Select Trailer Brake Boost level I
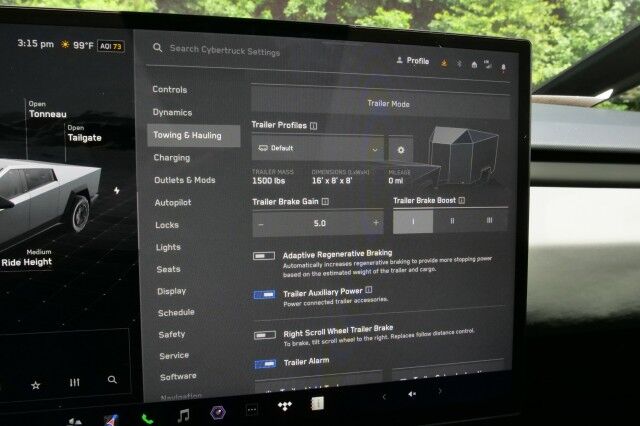640x426 pixels. (x=413, y=221)
